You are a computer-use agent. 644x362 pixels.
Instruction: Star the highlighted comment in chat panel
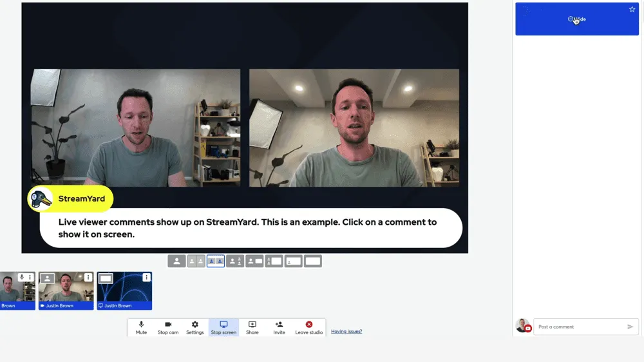pos(632,10)
